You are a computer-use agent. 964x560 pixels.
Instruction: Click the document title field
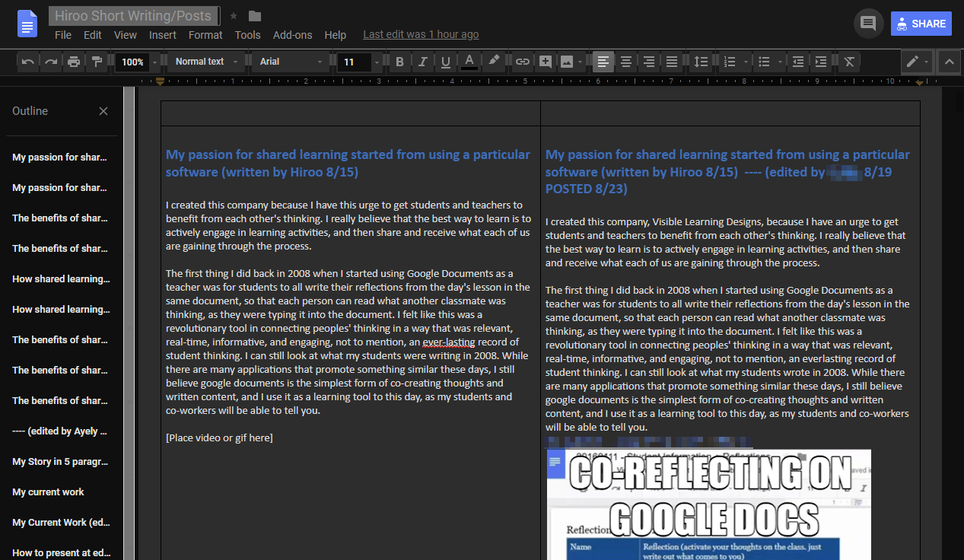pyautogui.click(x=135, y=16)
